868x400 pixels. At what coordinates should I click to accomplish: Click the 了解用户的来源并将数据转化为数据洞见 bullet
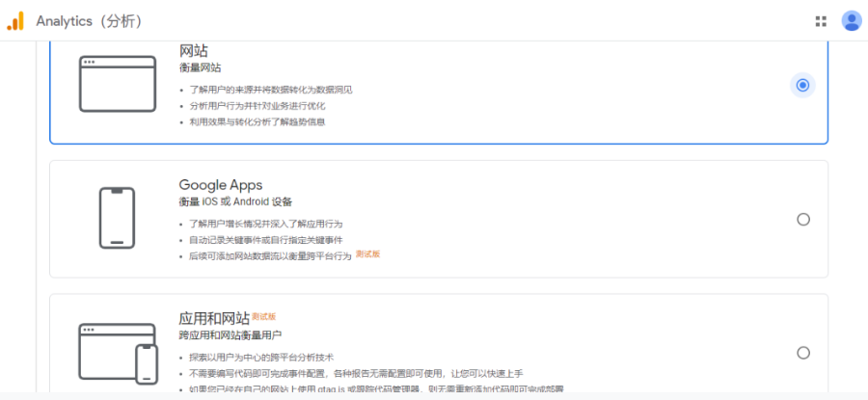point(271,90)
